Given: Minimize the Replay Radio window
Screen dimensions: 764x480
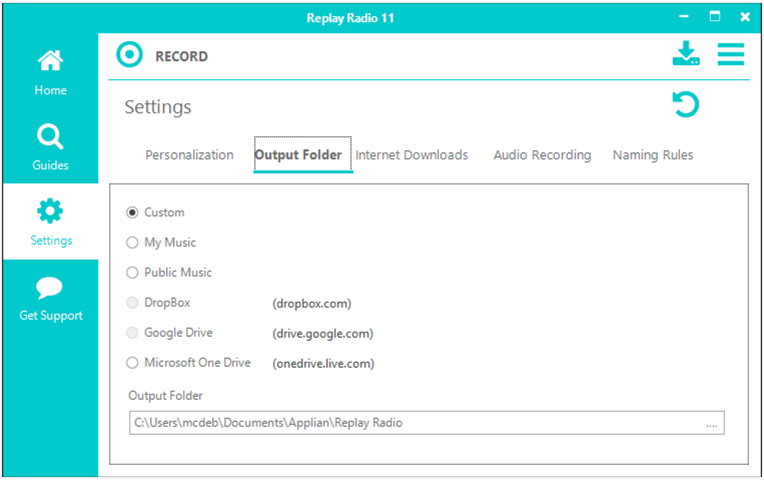Looking at the screenshot, I should tap(684, 17).
